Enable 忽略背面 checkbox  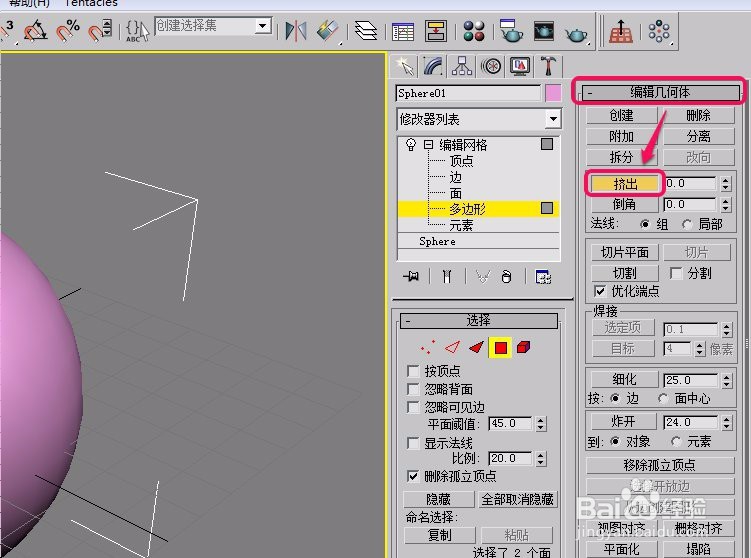pyautogui.click(x=413, y=389)
